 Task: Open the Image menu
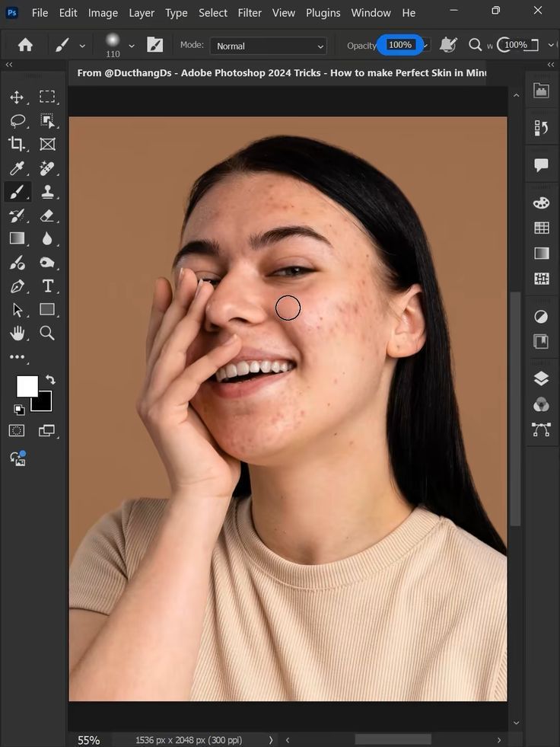click(x=103, y=13)
